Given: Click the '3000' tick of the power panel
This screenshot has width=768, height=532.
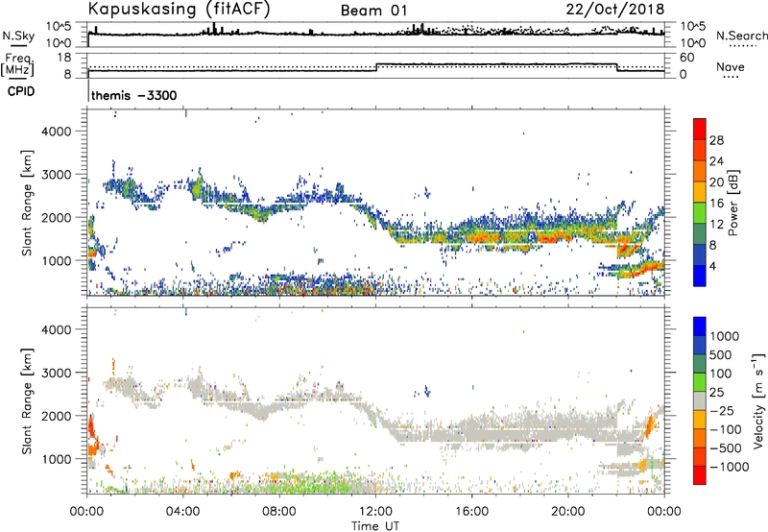Looking at the screenshot, I should (x=56, y=175).
